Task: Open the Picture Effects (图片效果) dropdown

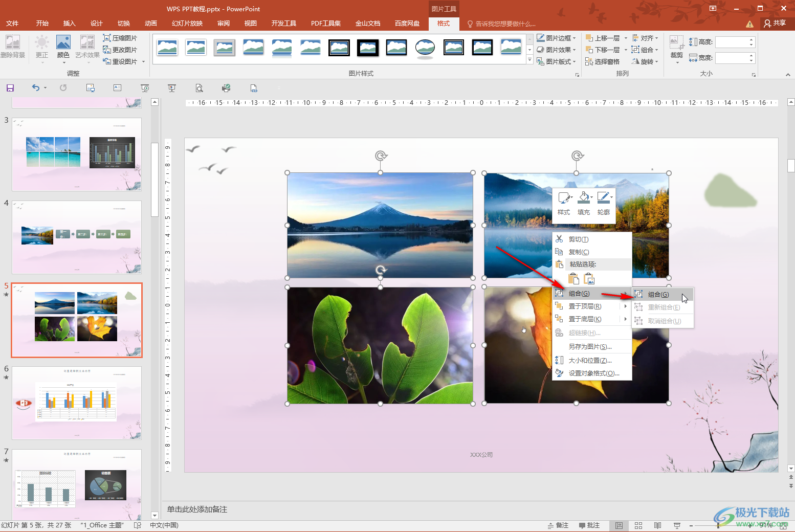Action: [556, 50]
